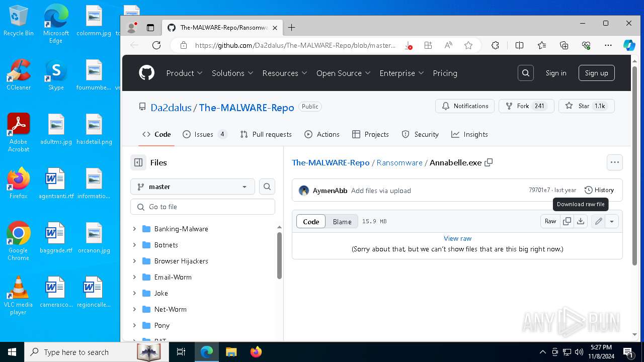Open Issues tab
644x362 pixels.
pos(204,134)
